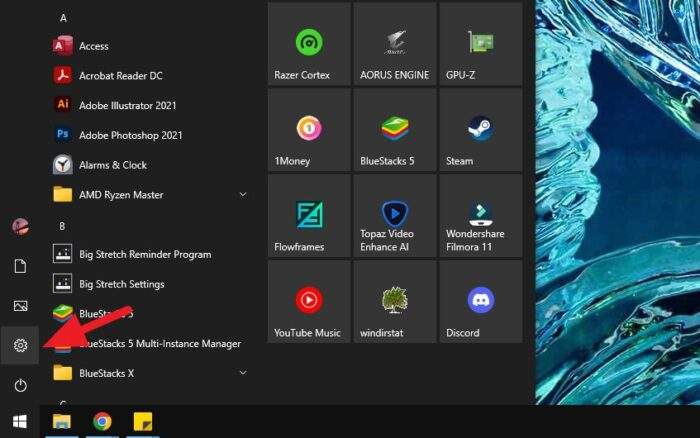This screenshot has width=700, height=438.
Task: Open the Settings gear in sidebar
Action: 20,345
